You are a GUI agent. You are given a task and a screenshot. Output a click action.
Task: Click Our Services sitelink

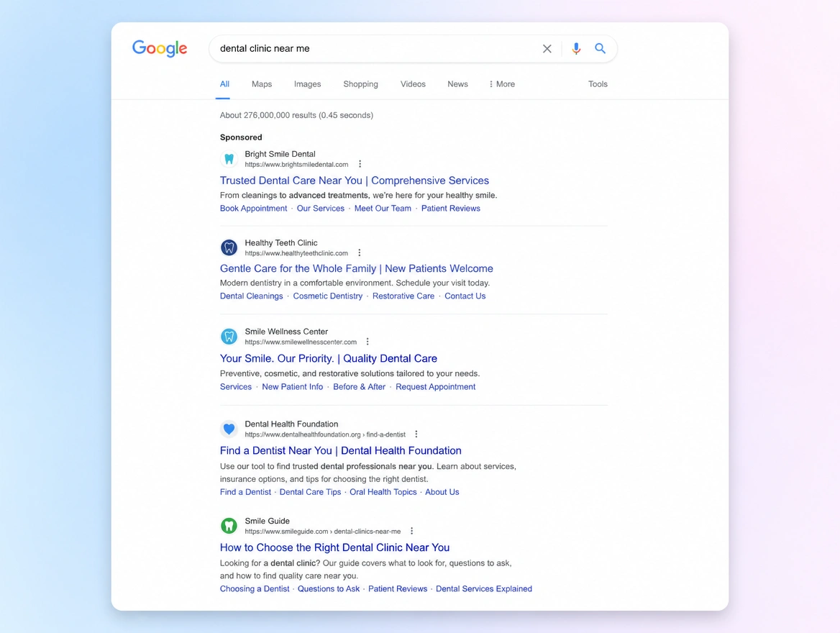coord(320,209)
